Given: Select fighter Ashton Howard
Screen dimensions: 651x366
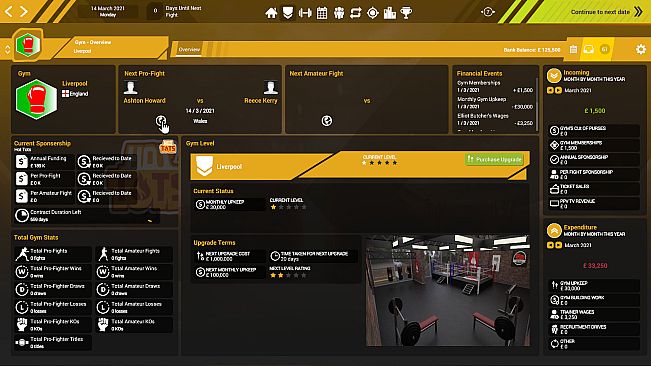Looking at the screenshot, I should click(x=144, y=100).
